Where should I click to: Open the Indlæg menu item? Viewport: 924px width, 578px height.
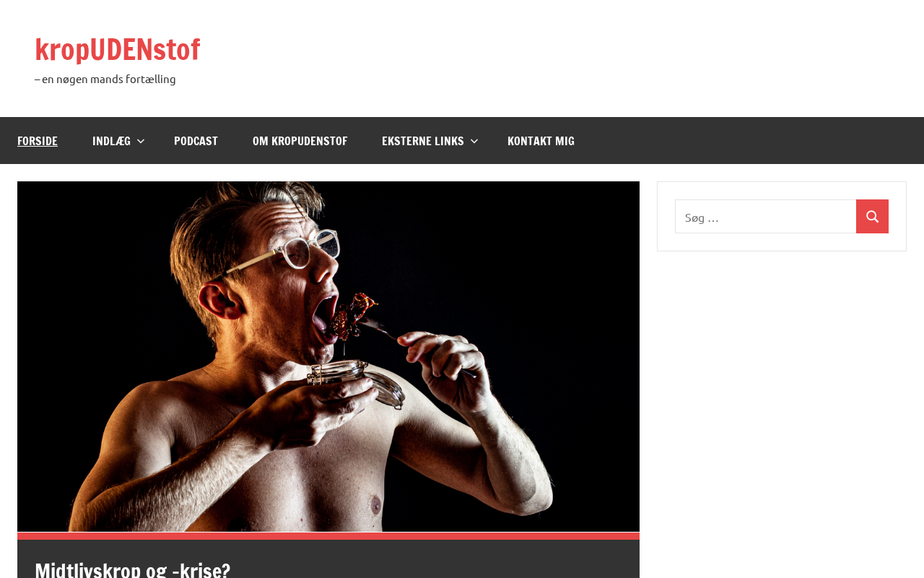(111, 141)
